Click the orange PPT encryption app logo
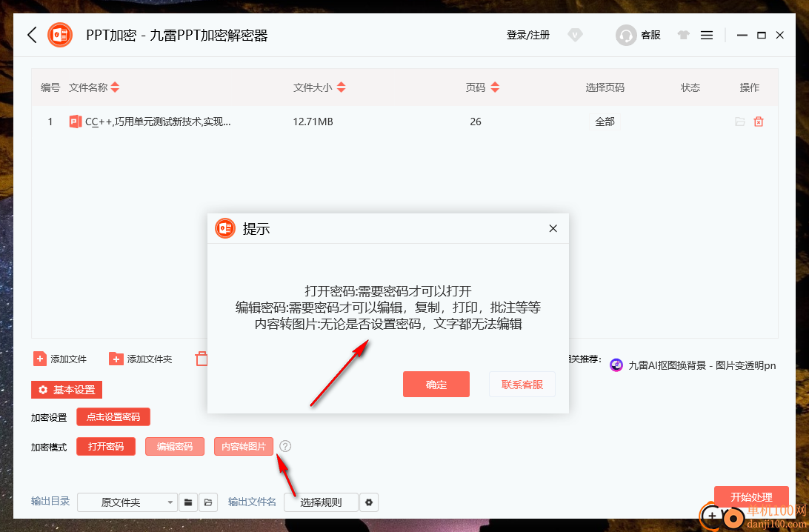The width and height of the screenshot is (809, 532). 60,35
